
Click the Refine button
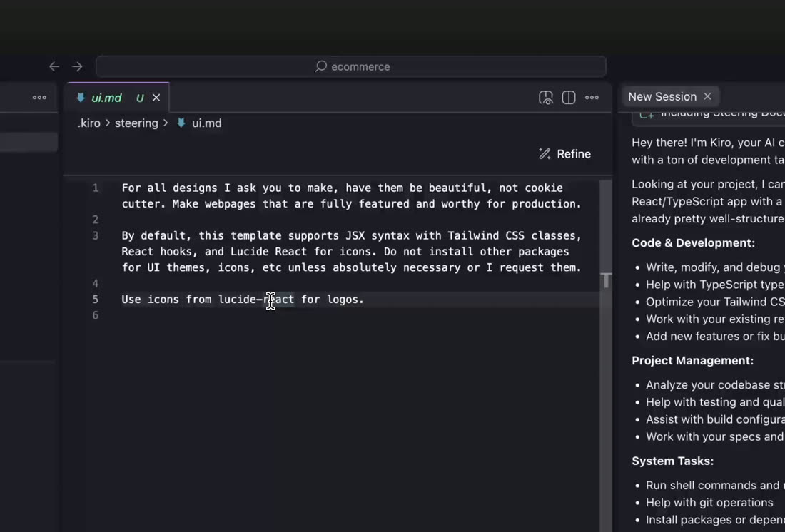click(x=564, y=153)
